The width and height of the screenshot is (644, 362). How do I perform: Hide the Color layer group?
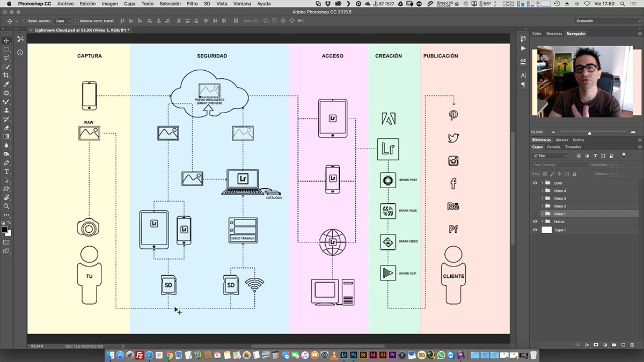click(535, 183)
